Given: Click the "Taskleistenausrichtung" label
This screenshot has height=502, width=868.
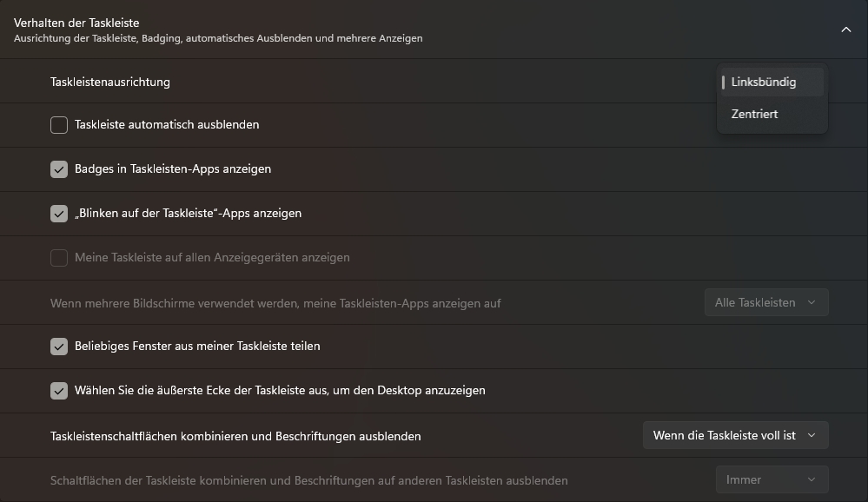Looking at the screenshot, I should click(x=109, y=82).
